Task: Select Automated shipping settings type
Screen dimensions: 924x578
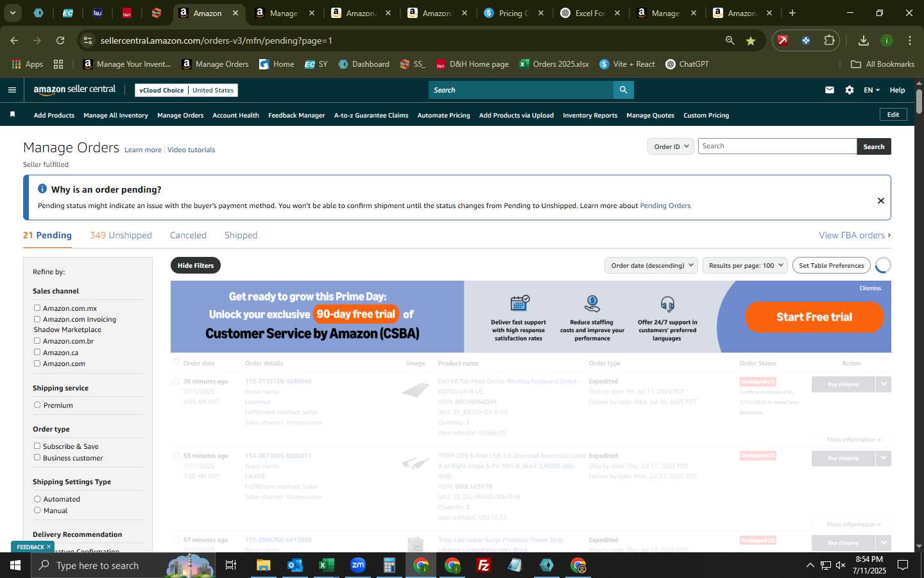Action: [37, 499]
